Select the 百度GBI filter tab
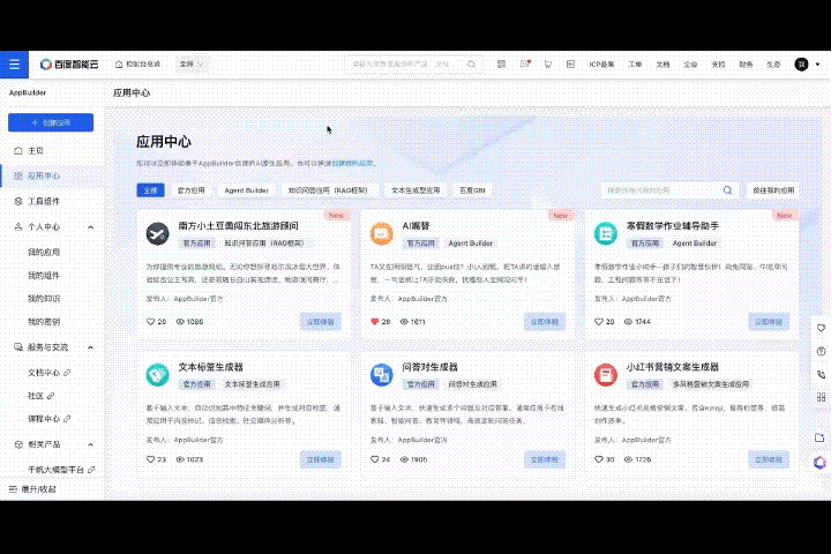Screen dimensions: 832x554 (472, 190)
